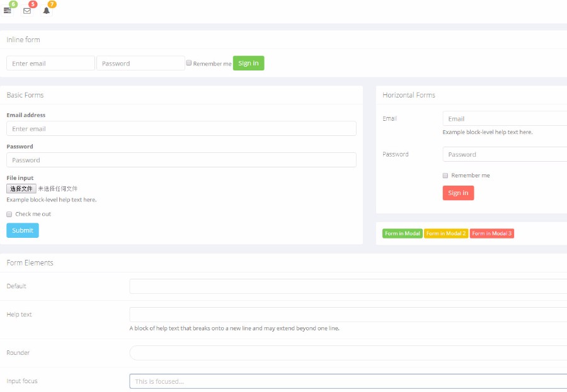Open the tasks list icon with green badge
This screenshot has height=392, width=567.
pos(7,10)
